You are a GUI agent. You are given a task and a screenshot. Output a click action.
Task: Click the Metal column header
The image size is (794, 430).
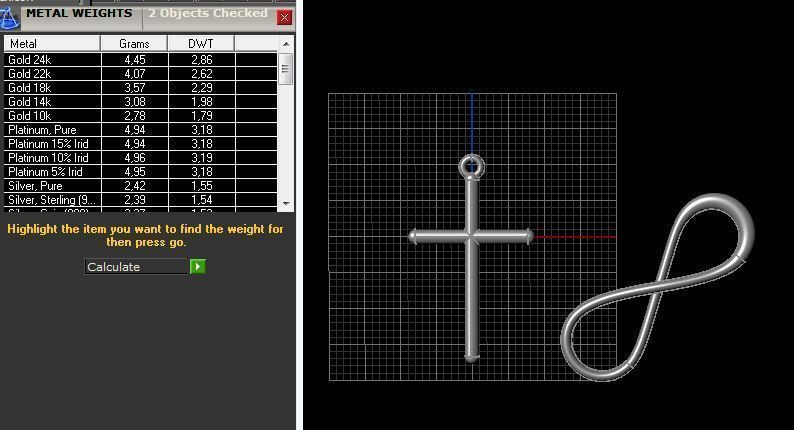click(52, 44)
